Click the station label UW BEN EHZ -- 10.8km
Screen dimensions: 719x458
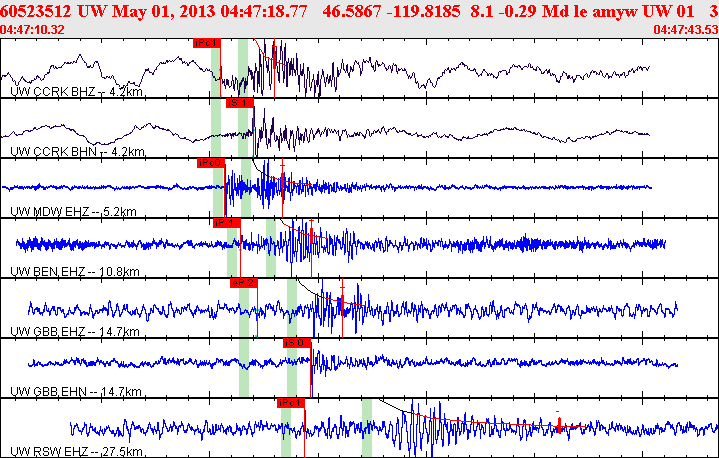click(x=75, y=272)
